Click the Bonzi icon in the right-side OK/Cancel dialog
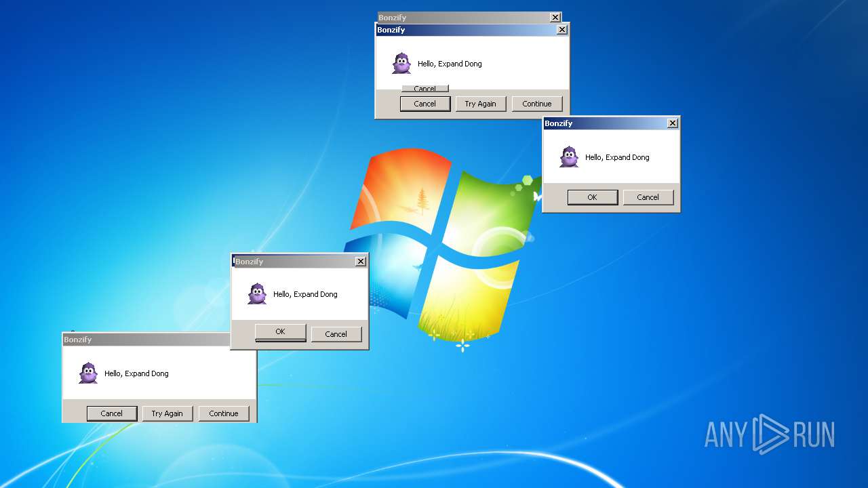Viewport: 868px width, 488px height. (569, 157)
